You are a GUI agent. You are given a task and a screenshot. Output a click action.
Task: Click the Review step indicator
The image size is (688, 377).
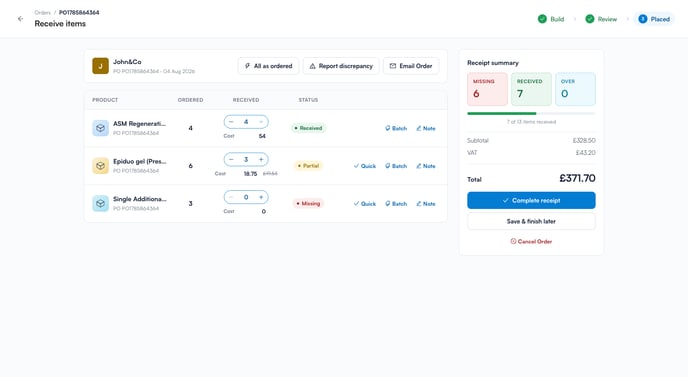[601, 19]
